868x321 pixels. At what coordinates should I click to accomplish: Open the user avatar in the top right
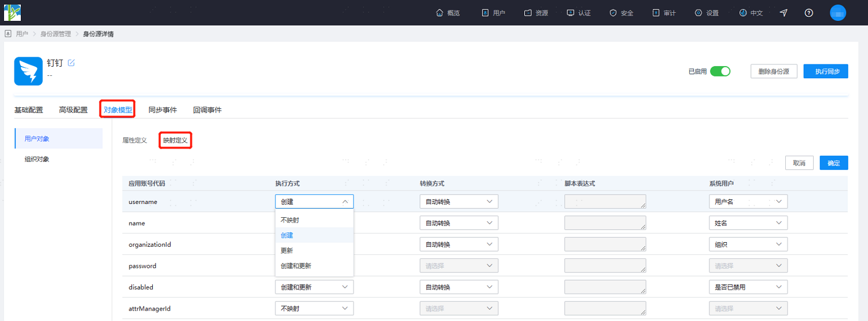click(x=838, y=13)
